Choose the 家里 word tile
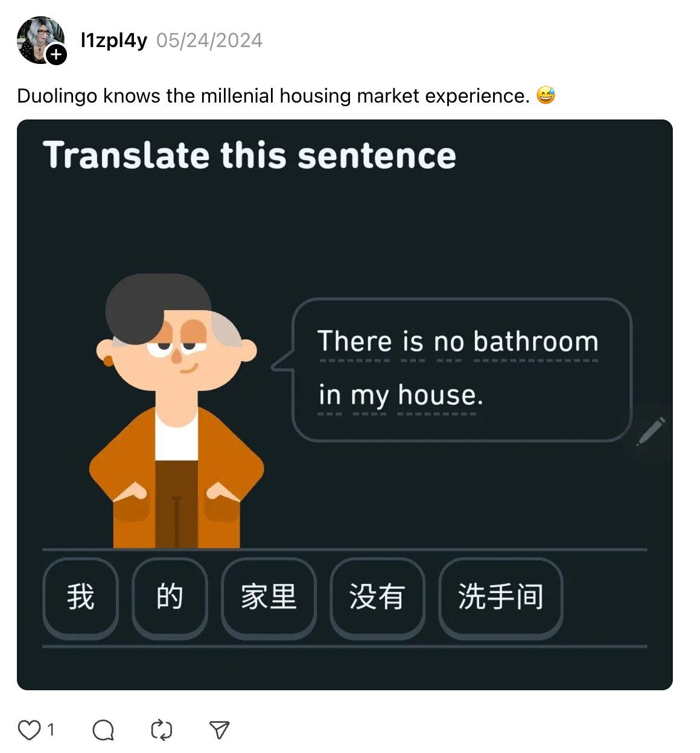 [269, 597]
